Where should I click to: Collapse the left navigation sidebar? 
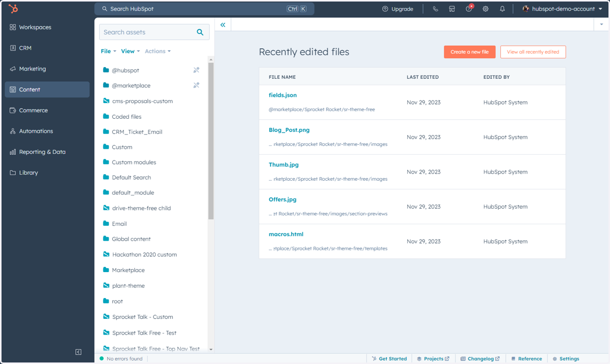78,352
